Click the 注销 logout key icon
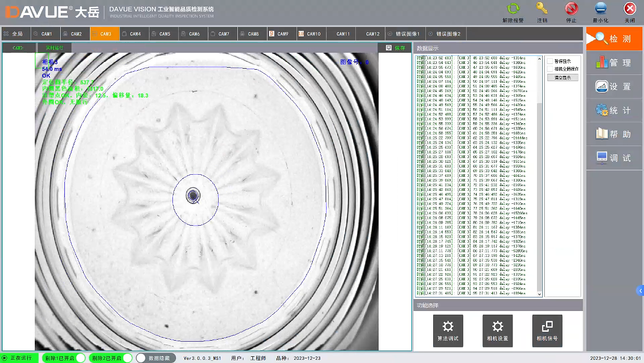The width and height of the screenshot is (644, 363). coord(542,9)
